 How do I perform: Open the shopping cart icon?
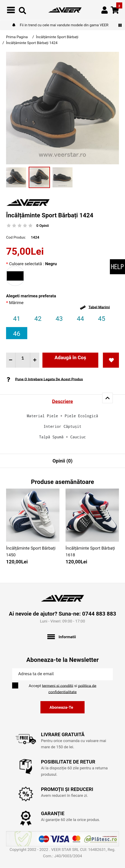115,10
